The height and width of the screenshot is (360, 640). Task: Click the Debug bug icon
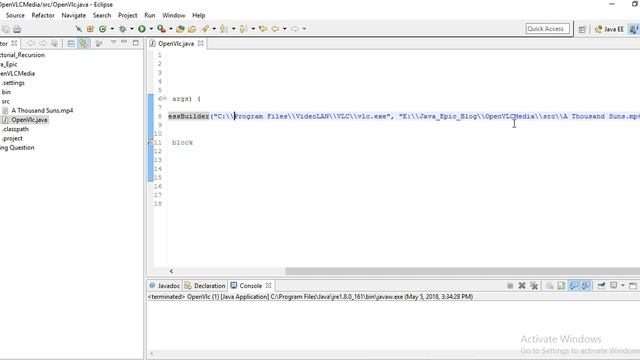point(122,29)
